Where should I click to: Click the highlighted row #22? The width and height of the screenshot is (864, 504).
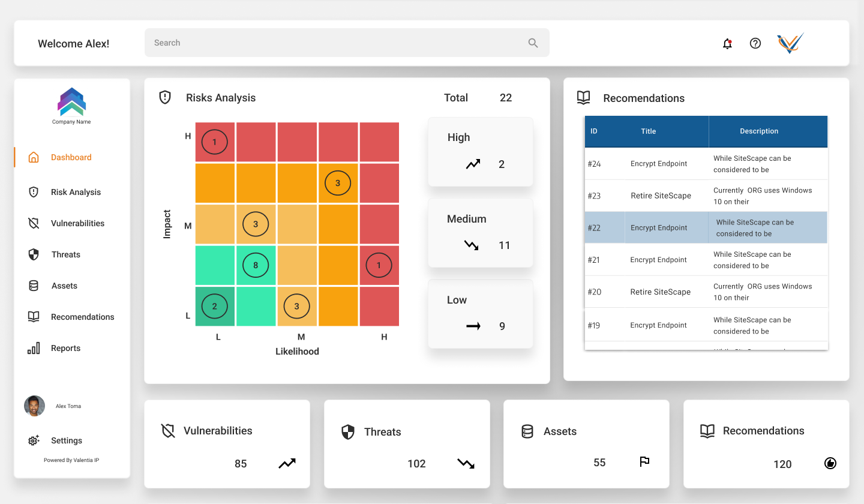pos(706,227)
